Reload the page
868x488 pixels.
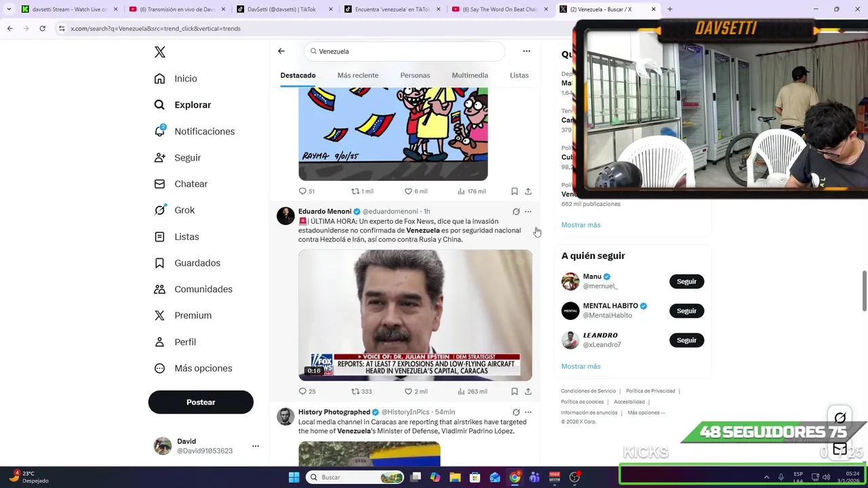coord(42,28)
